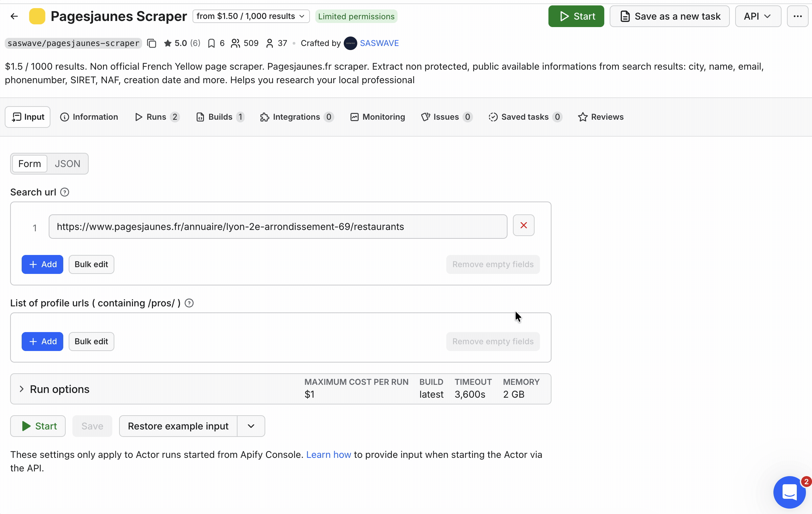Open the Runs tab
Image resolution: width=812 pixels, height=514 pixels.
157,117
